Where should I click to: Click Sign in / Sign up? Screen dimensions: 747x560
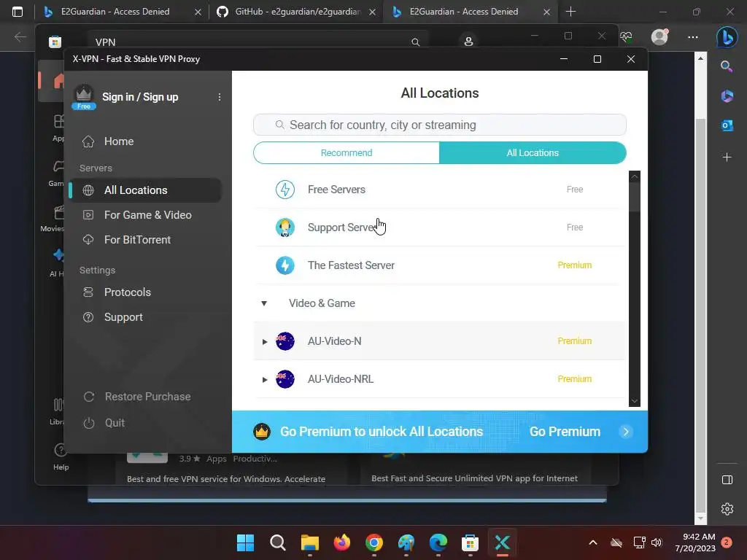click(x=140, y=97)
